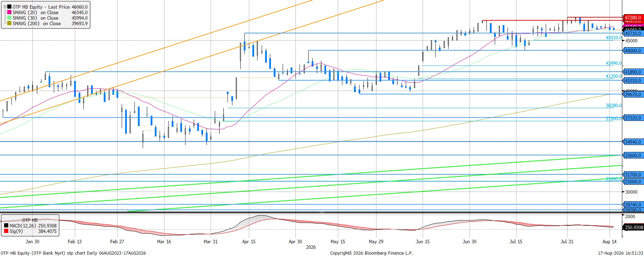The width and height of the screenshot is (644, 256).
Task: Click the red Sig(9) legend swatch
Action: [6, 231]
